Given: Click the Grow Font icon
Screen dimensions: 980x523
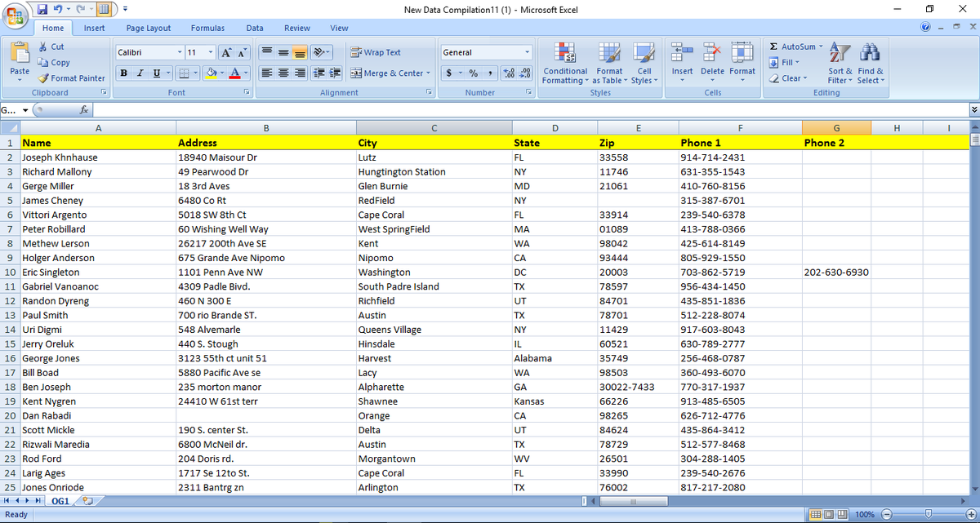Looking at the screenshot, I should 225,52.
